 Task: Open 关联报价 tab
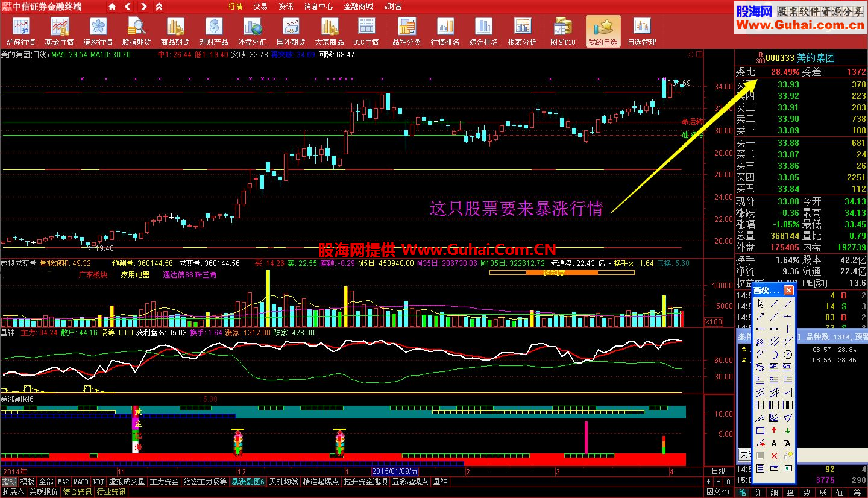click(43, 492)
